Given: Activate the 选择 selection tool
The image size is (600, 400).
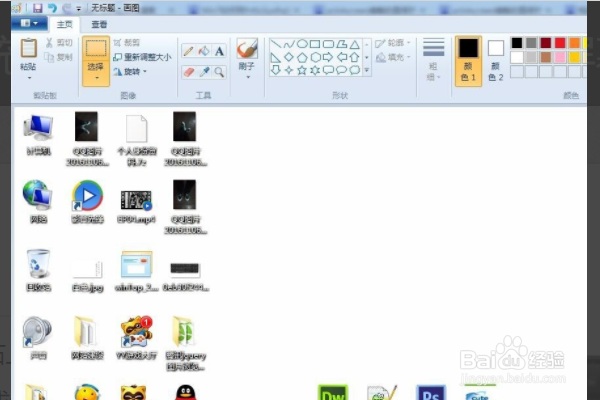Looking at the screenshot, I should (96, 49).
